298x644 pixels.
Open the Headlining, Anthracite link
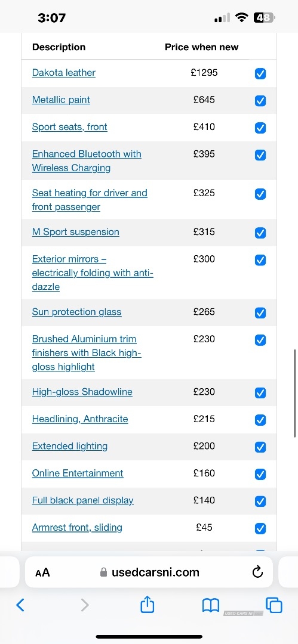(80, 419)
